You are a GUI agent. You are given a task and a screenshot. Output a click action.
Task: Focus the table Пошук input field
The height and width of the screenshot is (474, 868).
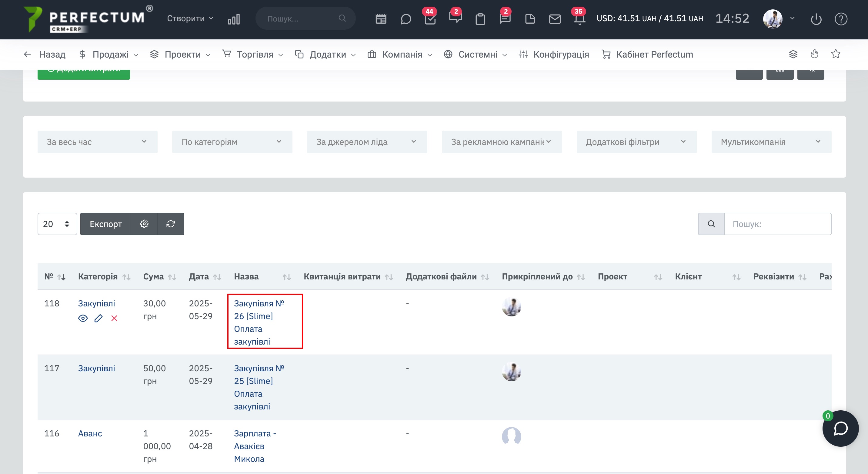pyautogui.click(x=778, y=224)
